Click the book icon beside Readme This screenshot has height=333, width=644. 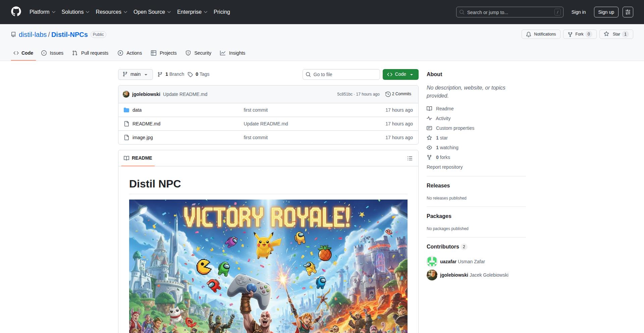pyautogui.click(x=429, y=109)
